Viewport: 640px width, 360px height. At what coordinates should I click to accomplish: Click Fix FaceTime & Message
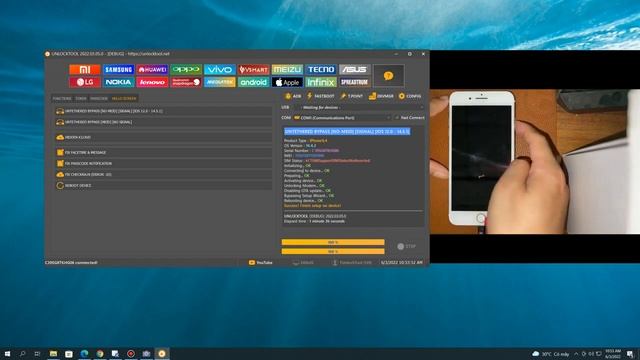coord(163,152)
